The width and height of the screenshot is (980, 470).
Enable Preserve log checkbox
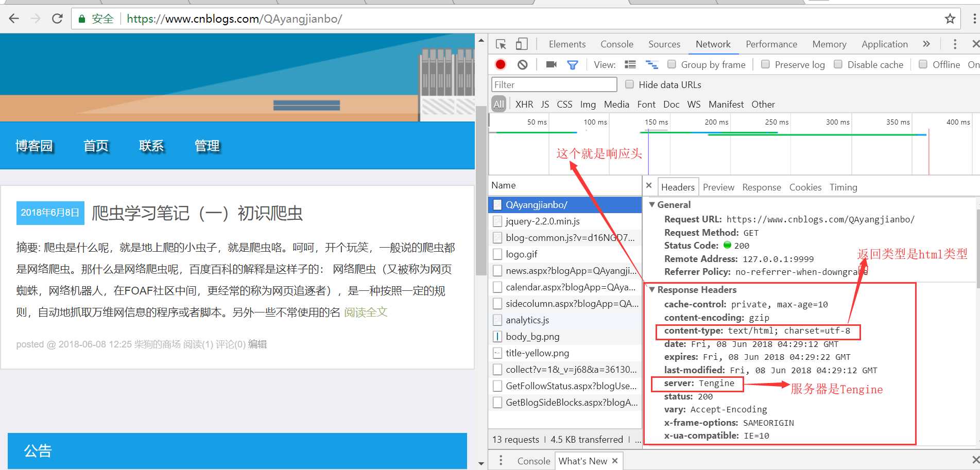pos(765,64)
